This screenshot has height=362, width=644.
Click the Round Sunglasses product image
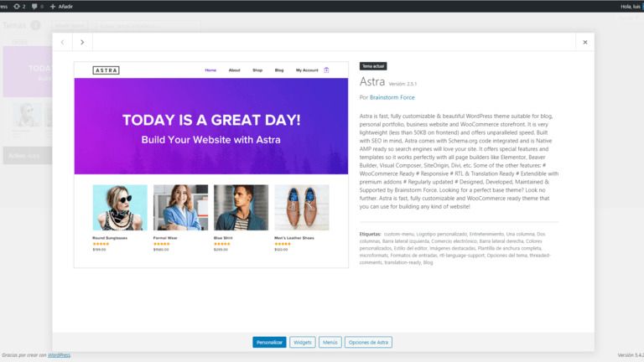pyautogui.click(x=120, y=207)
